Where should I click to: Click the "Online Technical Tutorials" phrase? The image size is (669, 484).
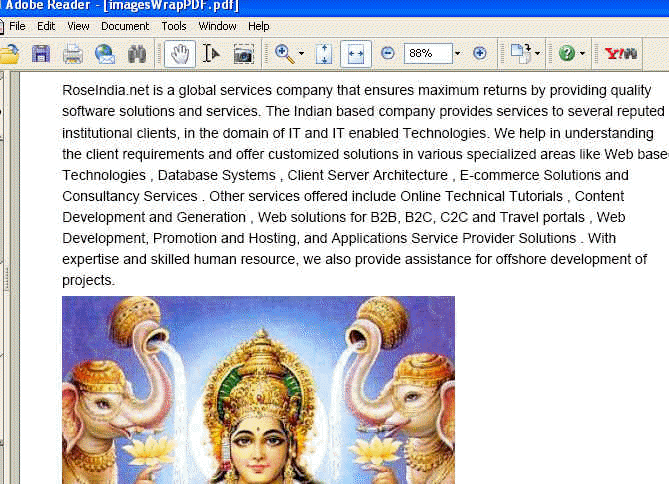481,196
